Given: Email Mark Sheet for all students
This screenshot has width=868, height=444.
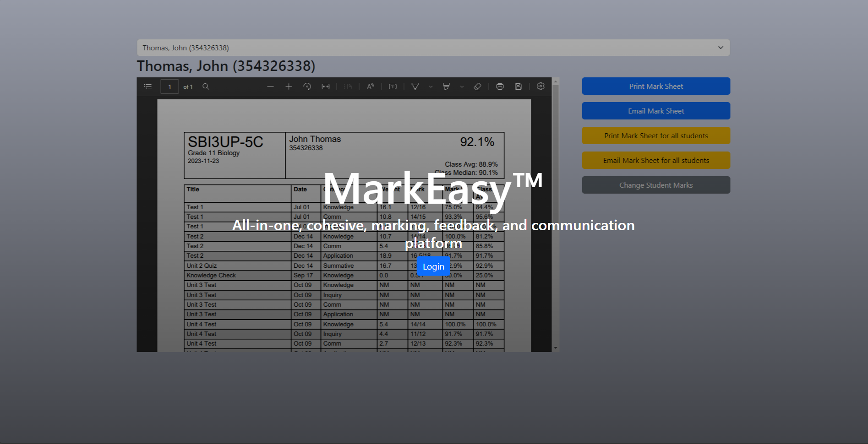Looking at the screenshot, I should coord(655,160).
